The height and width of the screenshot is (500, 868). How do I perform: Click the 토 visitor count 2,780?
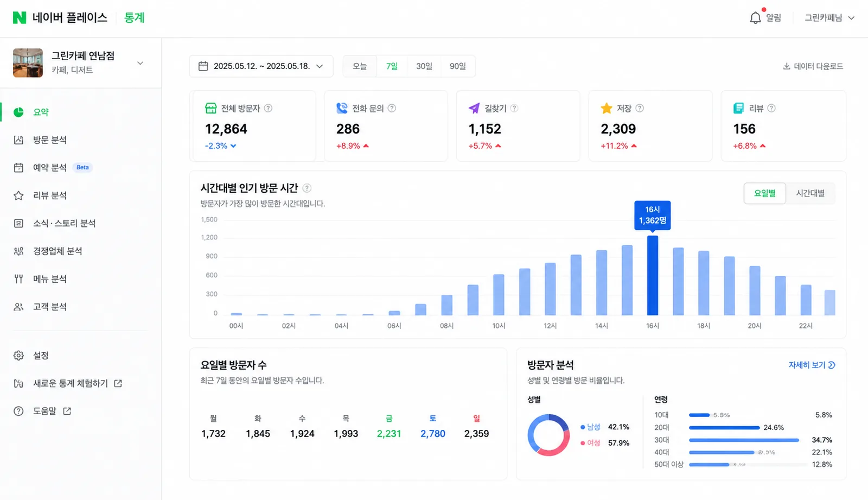pos(433,434)
